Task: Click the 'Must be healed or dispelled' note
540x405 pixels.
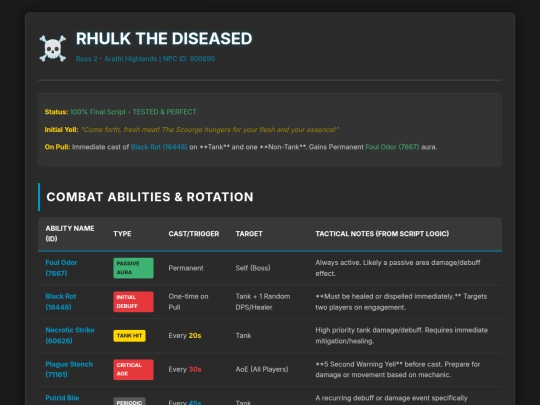Action: click(401, 302)
